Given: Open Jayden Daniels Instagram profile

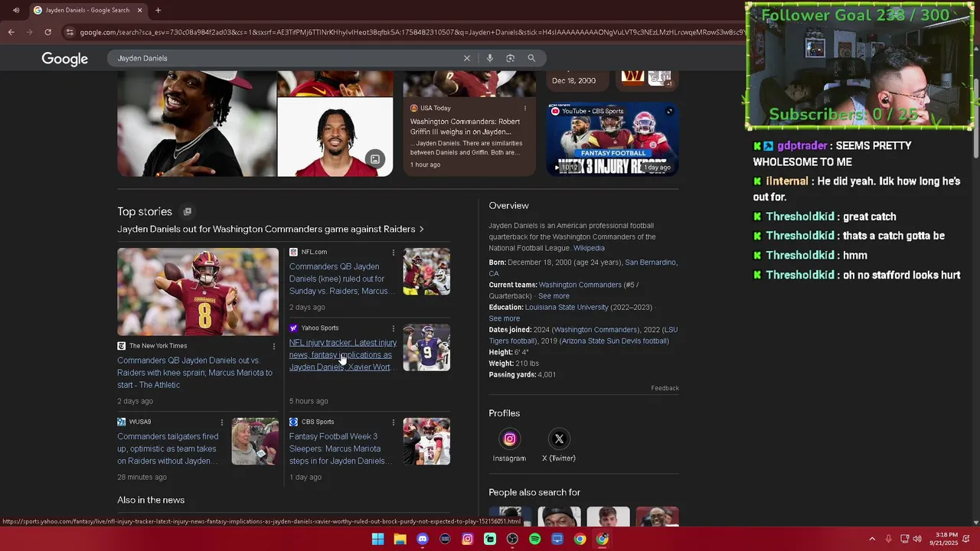Looking at the screenshot, I should pyautogui.click(x=509, y=445).
